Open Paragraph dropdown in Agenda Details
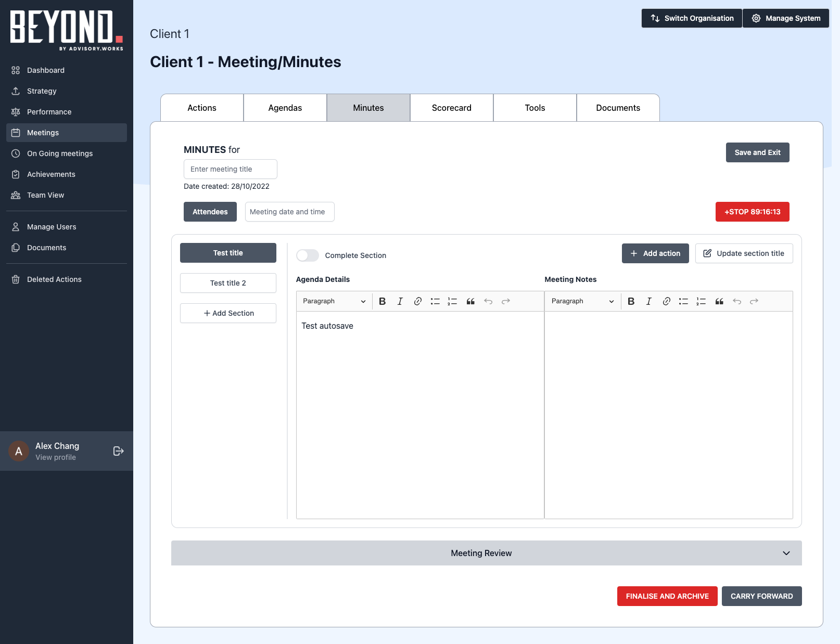 point(334,301)
